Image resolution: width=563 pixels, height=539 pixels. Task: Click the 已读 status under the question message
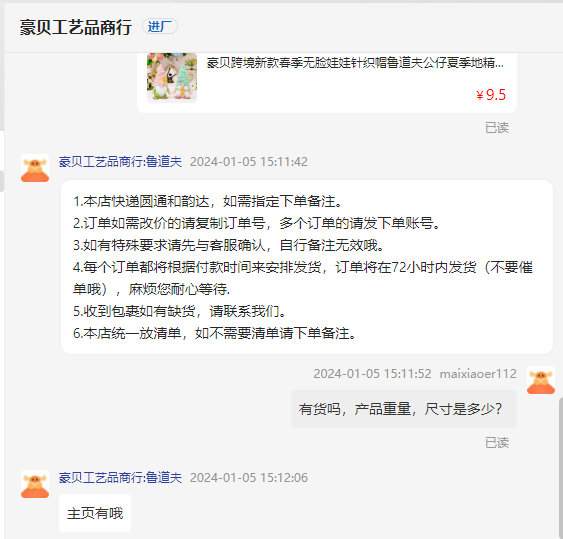[x=497, y=443]
